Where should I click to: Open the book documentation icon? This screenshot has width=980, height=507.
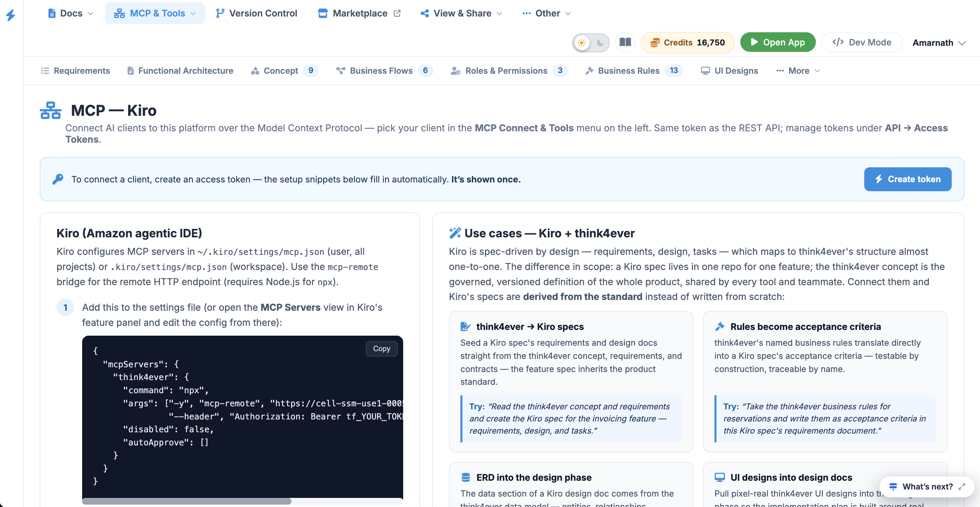[x=625, y=42]
